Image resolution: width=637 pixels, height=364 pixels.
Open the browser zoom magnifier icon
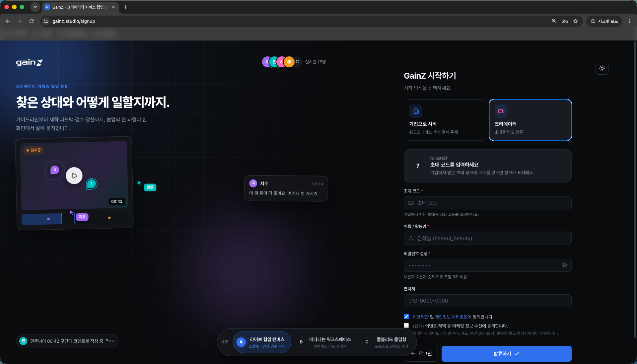tap(554, 21)
